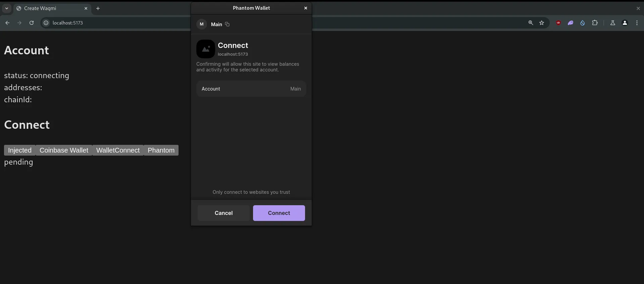Screen dimensions: 644x284
Task: Click the 'pending' status text
Action: (x=18, y=162)
